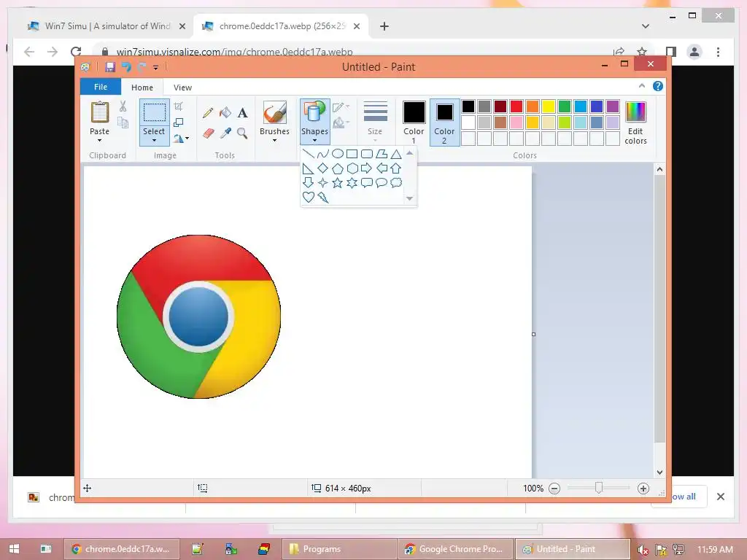Viewport: 747px width, 560px height.
Task: Choose the Pentagon shape
Action: coord(338,168)
